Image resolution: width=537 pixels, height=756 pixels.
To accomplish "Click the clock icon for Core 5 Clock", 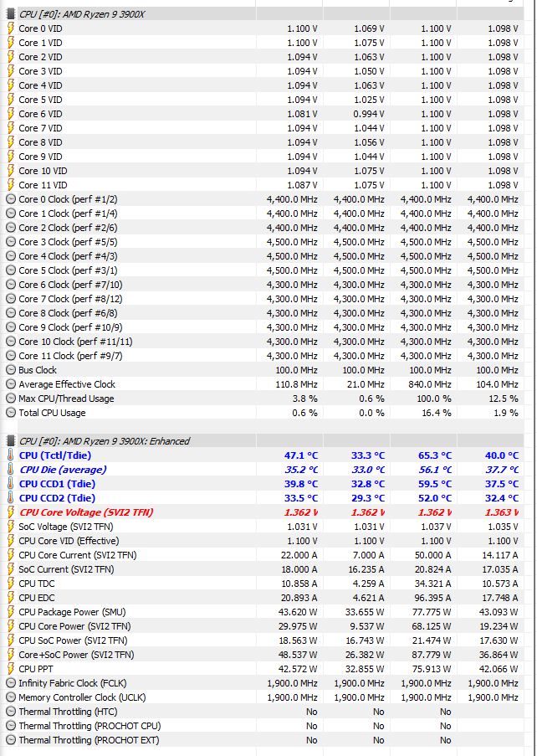I will [11, 270].
